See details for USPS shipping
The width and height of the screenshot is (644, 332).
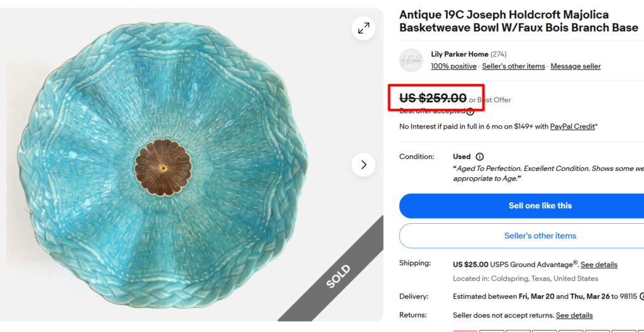599,265
